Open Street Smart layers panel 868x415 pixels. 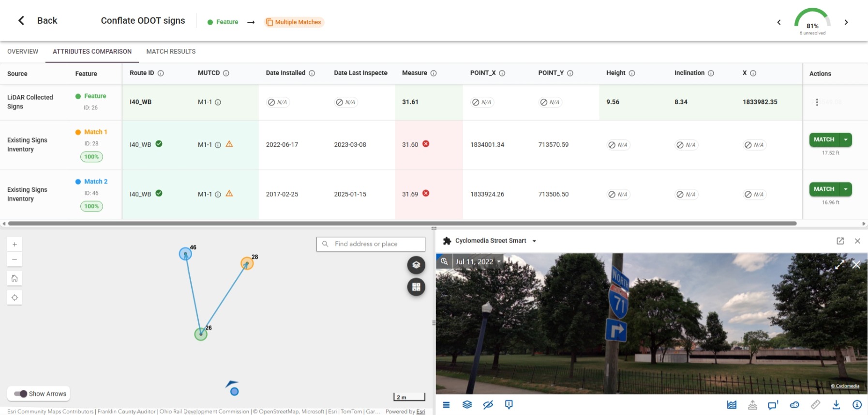(x=467, y=405)
